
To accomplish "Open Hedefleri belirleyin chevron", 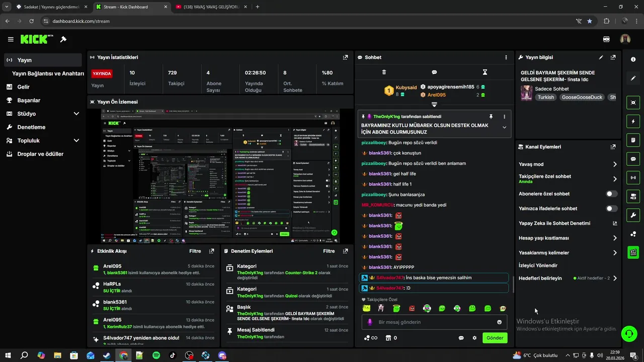I will (x=615, y=278).
